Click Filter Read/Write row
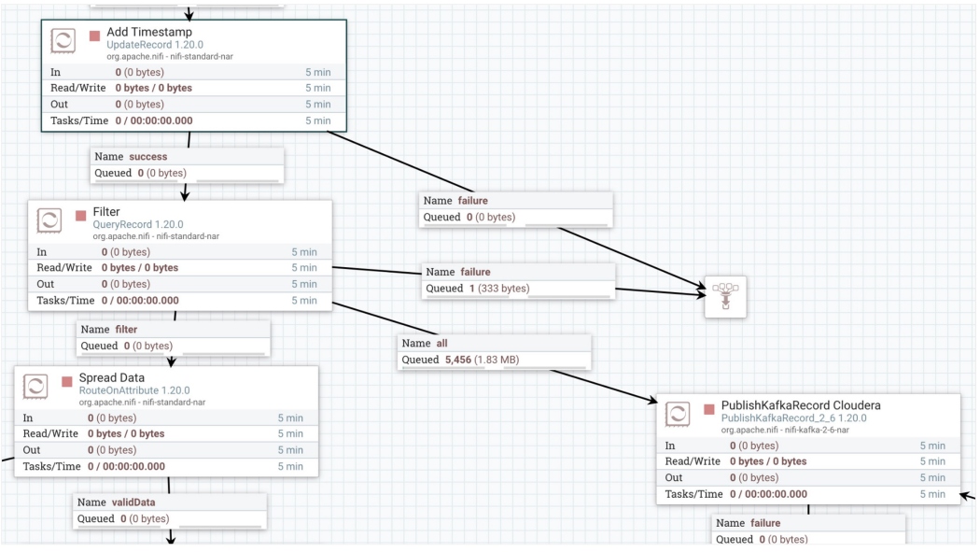 (180, 267)
